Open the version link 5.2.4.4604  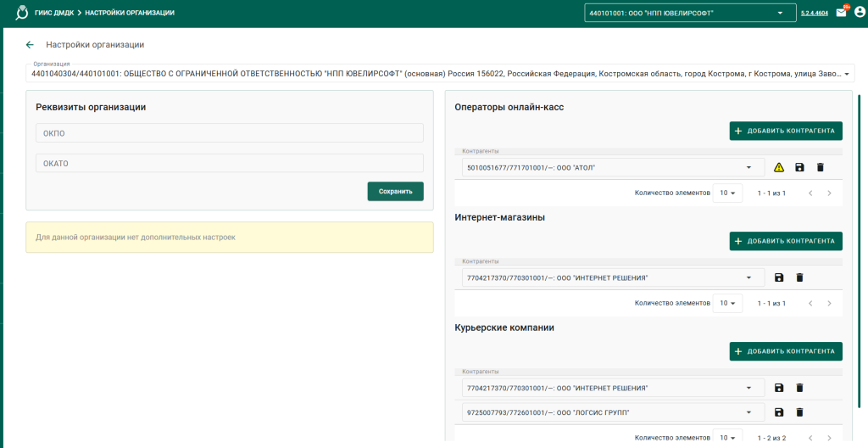coord(815,14)
